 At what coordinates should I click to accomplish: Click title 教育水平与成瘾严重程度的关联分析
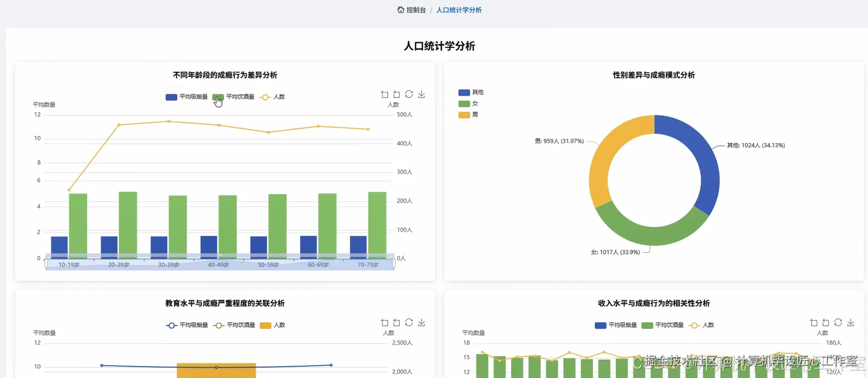pos(225,303)
